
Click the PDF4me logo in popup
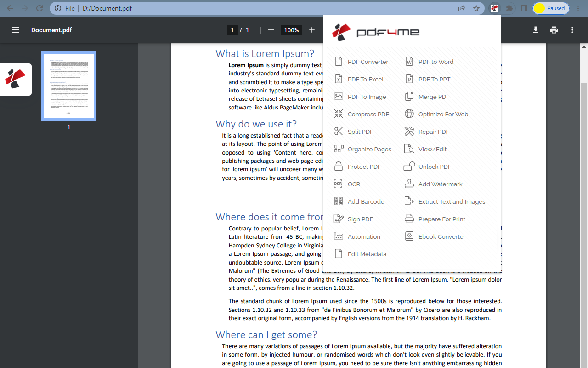(376, 32)
